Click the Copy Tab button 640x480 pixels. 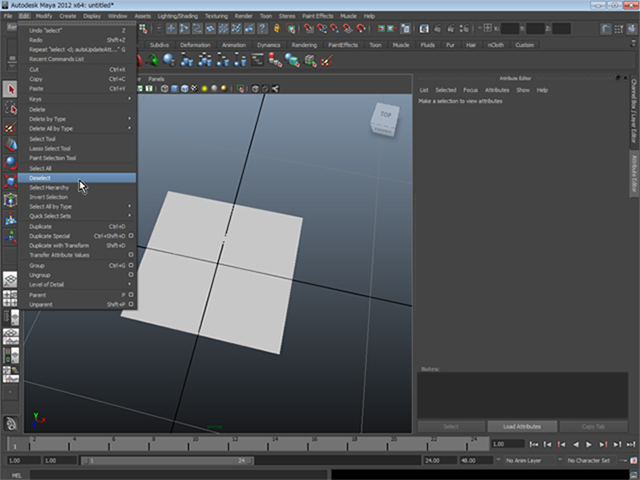pos(593,427)
